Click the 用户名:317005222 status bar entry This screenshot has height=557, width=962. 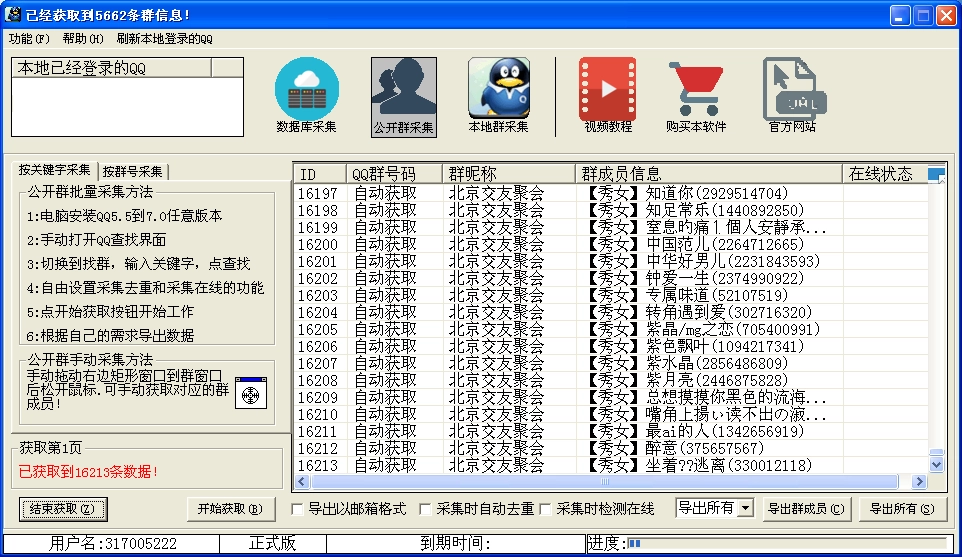(x=112, y=544)
